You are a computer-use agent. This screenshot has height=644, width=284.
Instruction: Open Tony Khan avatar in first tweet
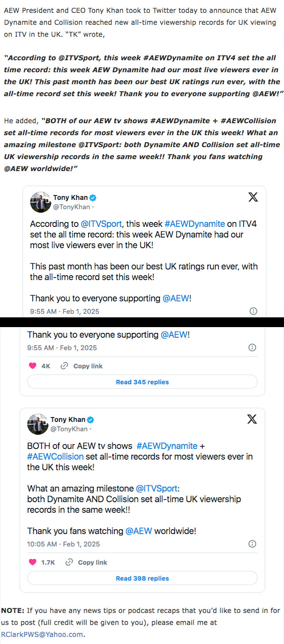click(x=40, y=202)
